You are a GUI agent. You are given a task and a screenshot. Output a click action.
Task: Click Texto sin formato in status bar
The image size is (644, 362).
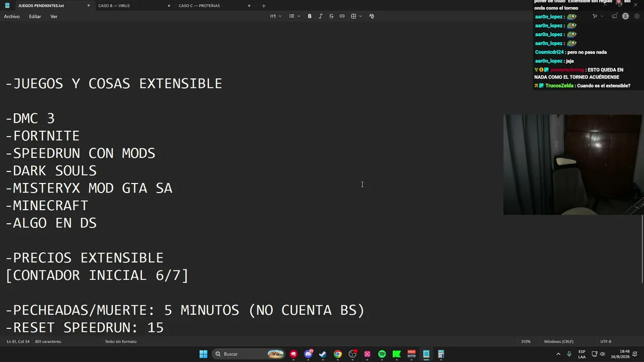[121, 341]
